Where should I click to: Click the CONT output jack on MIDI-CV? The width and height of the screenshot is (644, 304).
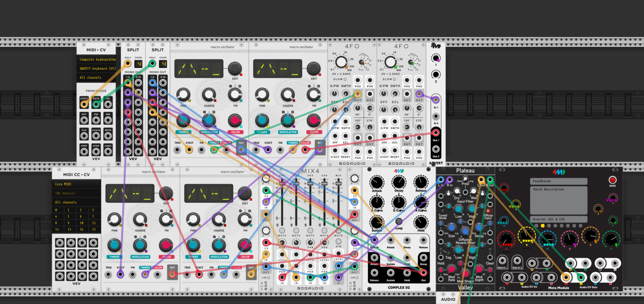point(108,151)
